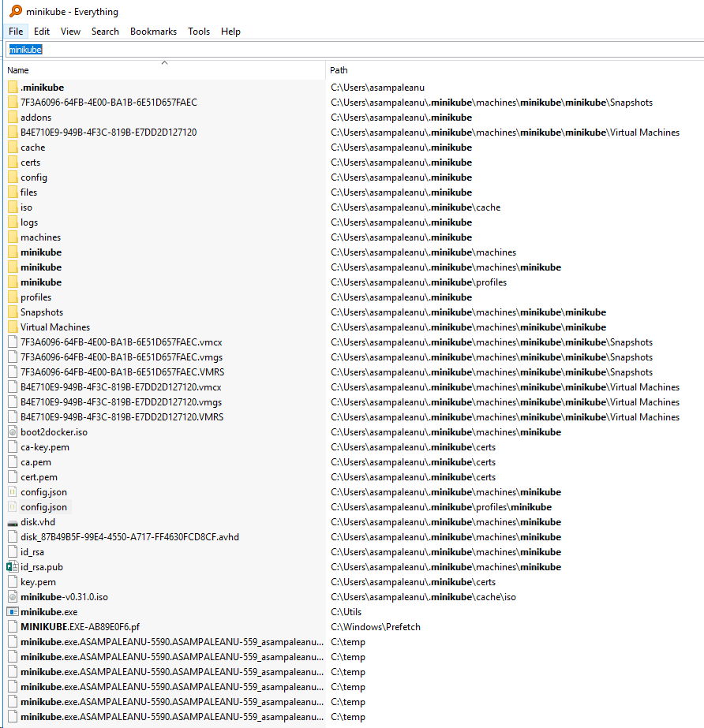Open the Help menu

[x=230, y=31]
